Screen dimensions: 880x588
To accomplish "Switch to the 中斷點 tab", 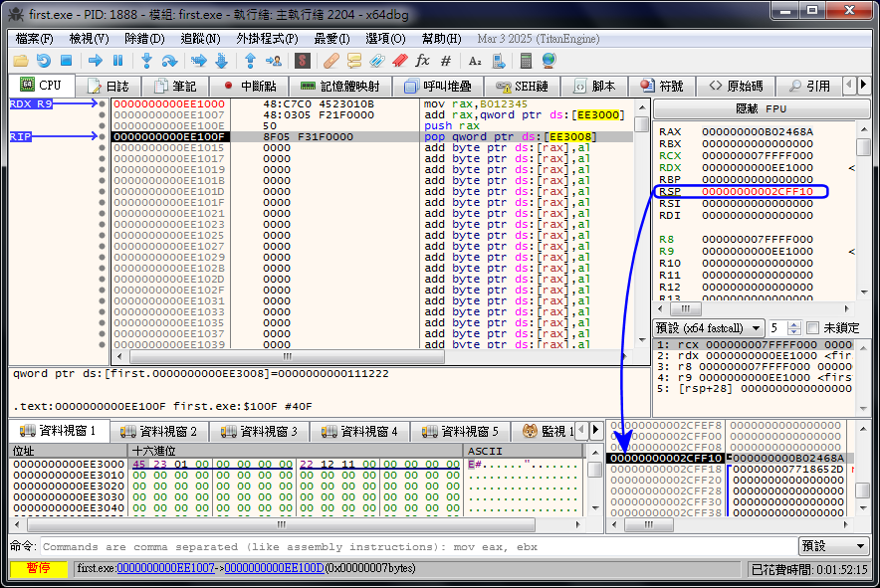I will [250, 87].
